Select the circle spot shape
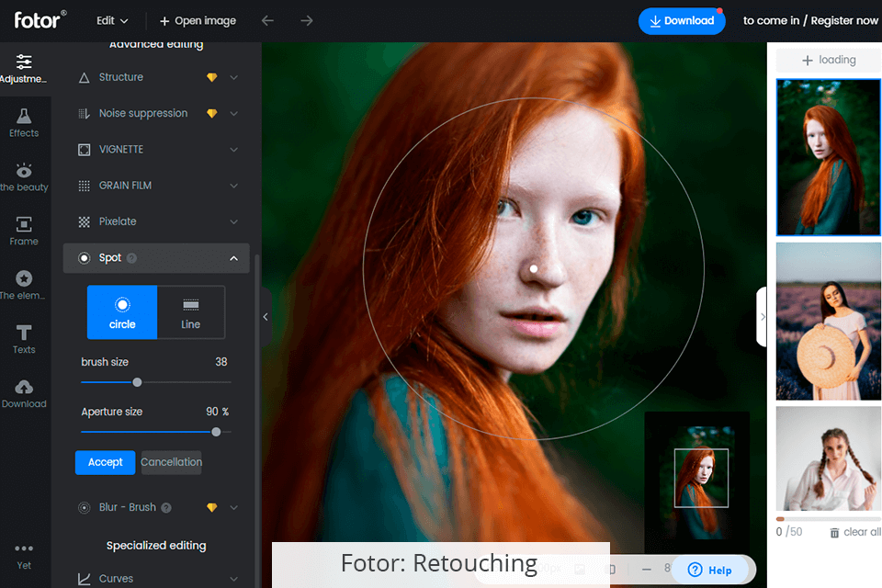This screenshot has height=588, width=882. coord(122,312)
